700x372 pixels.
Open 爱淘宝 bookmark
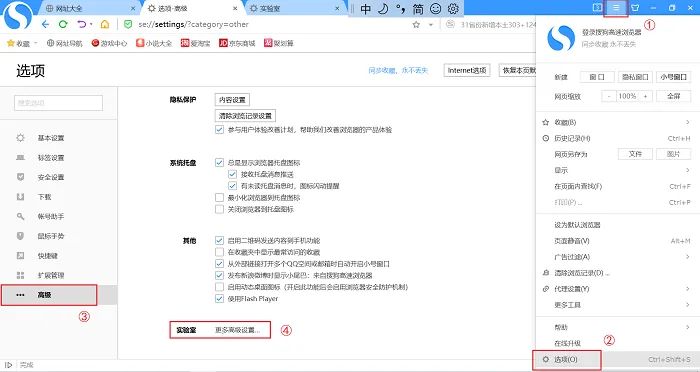click(x=196, y=43)
